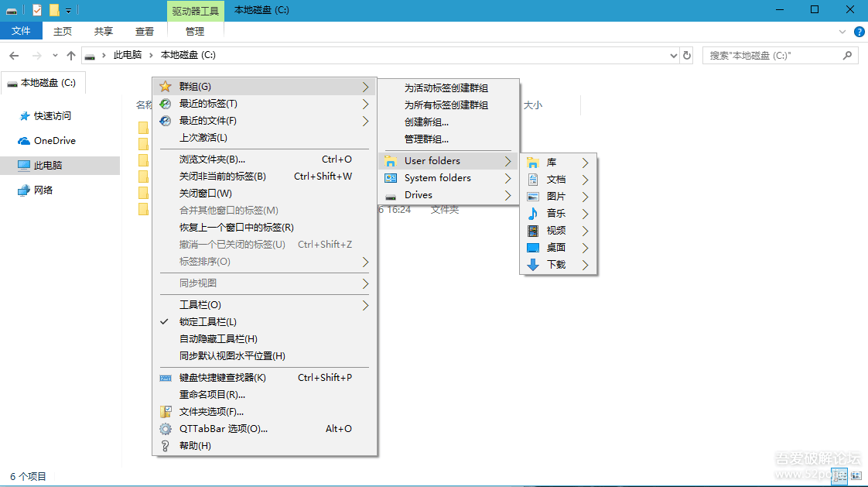Switch to the 主页 ribbon tab
Viewport: 868px width, 487px height.
coord(63,32)
